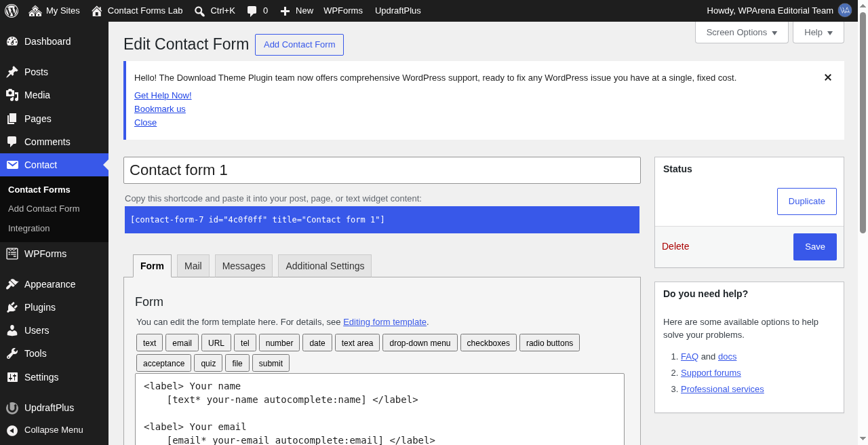
Task: Open Add Contact Form submenu item
Action: click(44, 209)
